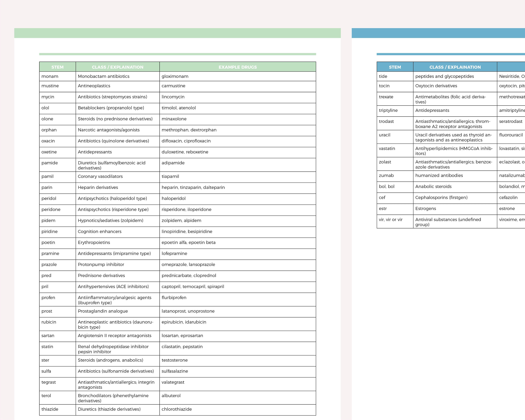Select 'Steroids (androgens, anabolics)' cell
The image size is (525, 420).
118,361
